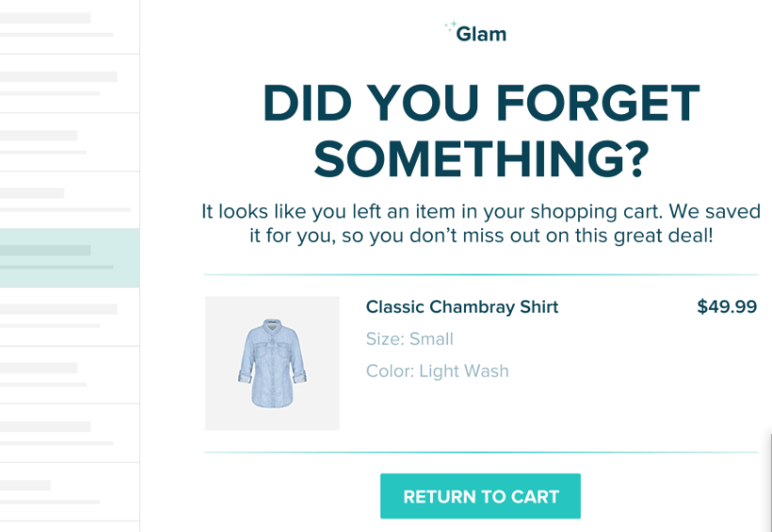Viewport: 772px width, 532px height.
Task: Open the third email row in the sidebar
Action: (70, 142)
